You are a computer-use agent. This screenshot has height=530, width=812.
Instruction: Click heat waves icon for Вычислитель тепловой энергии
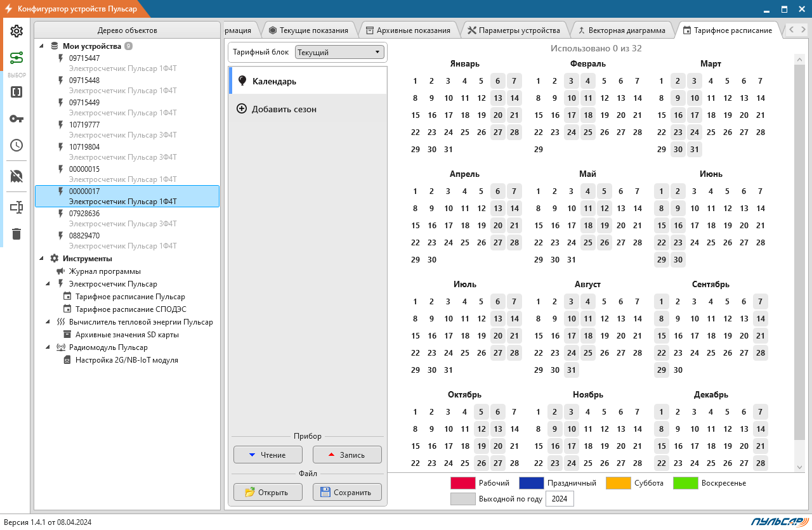(x=61, y=322)
